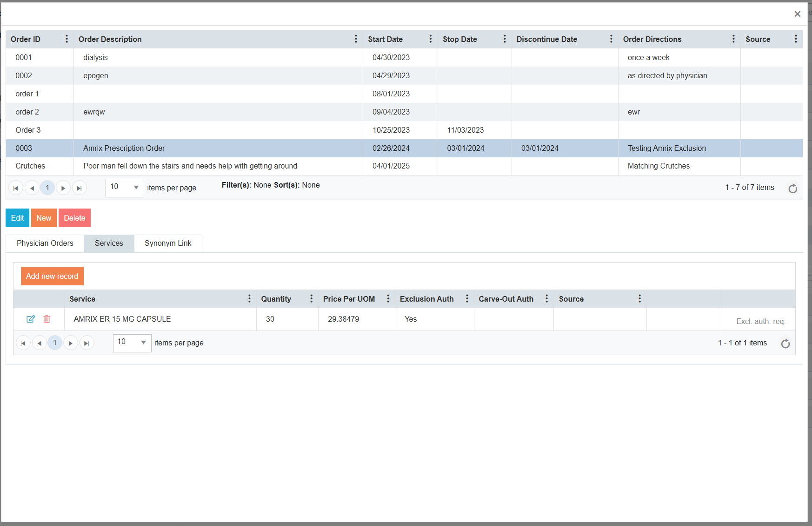The height and width of the screenshot is (526, 812).
Task: Switch to the Synonym Link tab
Action: coord(168,243)
